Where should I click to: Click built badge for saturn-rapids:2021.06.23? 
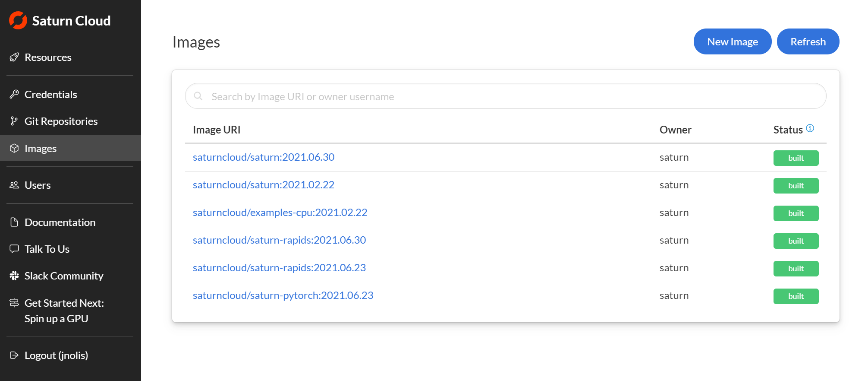click(x=796, y=269)
